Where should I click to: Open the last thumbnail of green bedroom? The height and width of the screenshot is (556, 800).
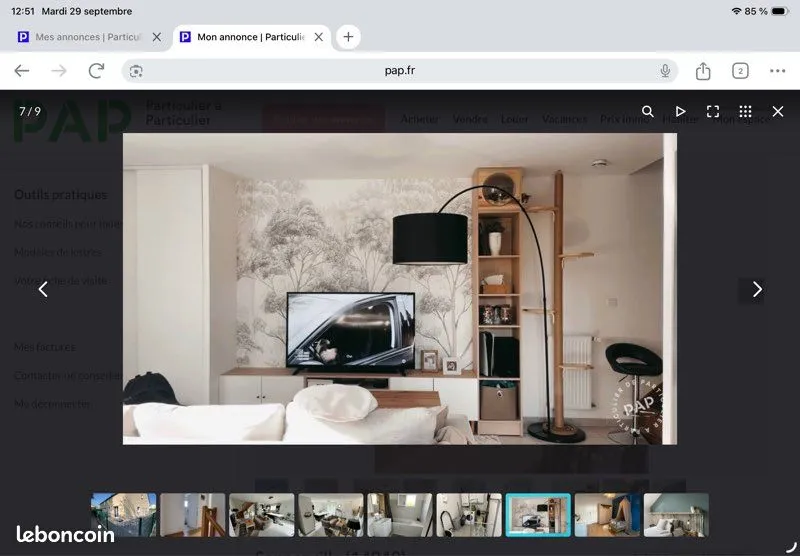[x=676, y=515]
